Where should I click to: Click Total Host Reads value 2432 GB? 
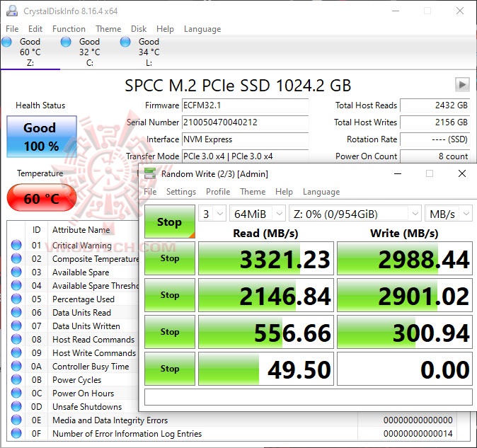tap(435, 105)
